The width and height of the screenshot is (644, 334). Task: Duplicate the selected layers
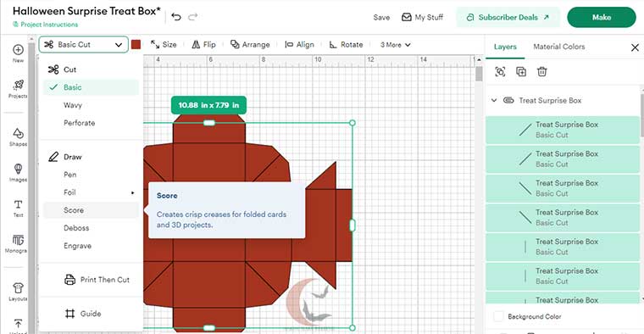[521, 72]
